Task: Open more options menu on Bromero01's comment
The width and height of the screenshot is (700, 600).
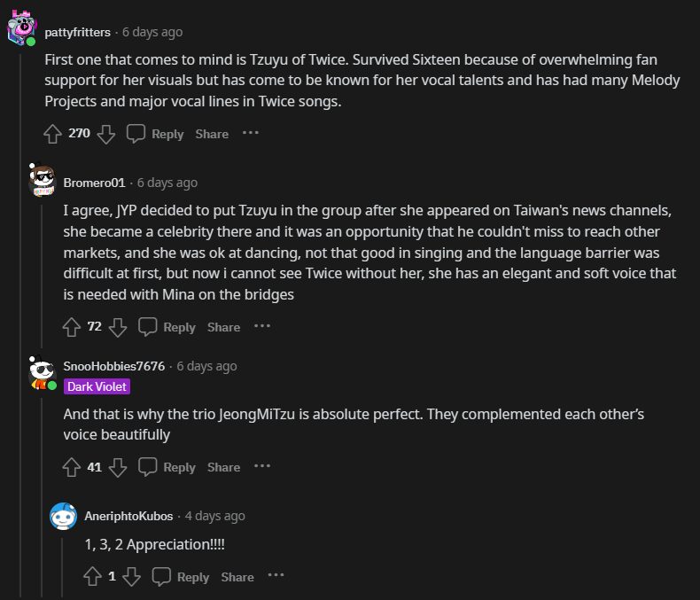Action: [x=262, y=326]
